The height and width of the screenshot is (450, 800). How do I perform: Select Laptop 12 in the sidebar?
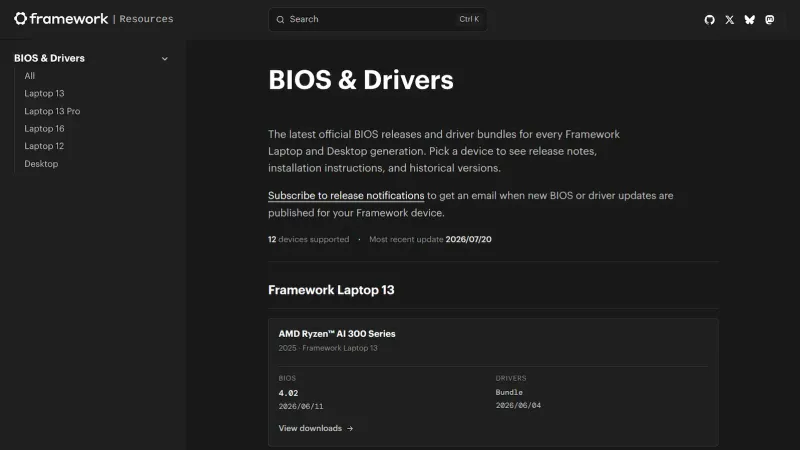pyautogui.click(x=44, y=146)
